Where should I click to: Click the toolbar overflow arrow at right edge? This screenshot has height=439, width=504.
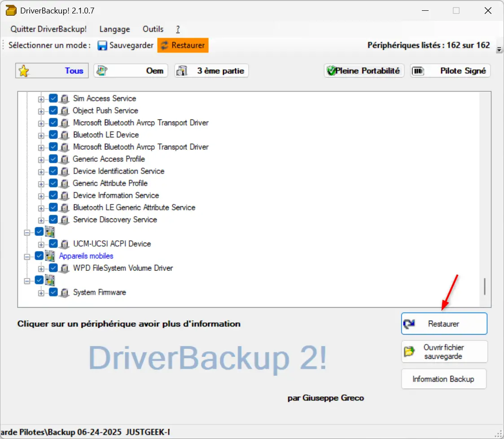[x=499, y=50]
